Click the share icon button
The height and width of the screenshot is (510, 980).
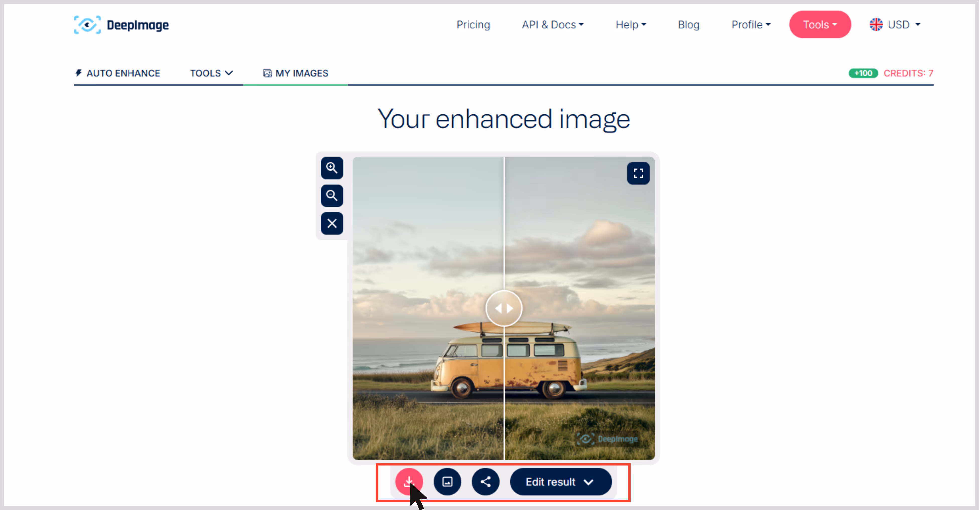(485, 481)
